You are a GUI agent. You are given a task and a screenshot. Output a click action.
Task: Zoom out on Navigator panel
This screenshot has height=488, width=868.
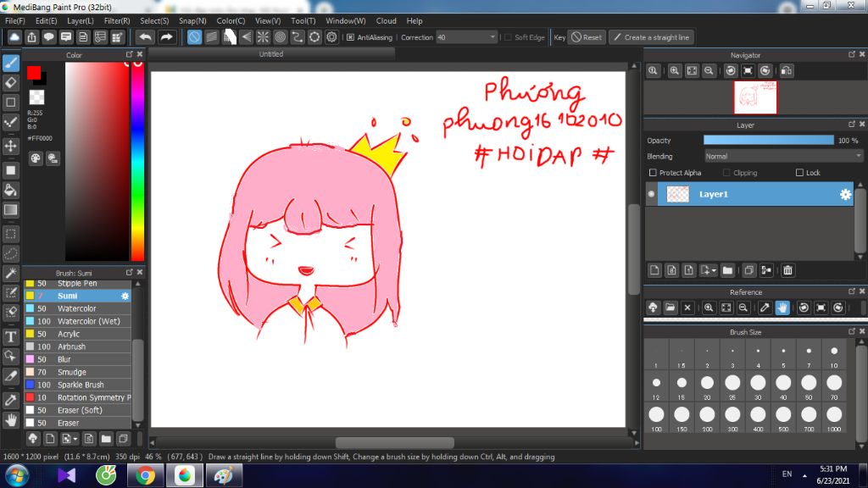click(x=709, y=71)
